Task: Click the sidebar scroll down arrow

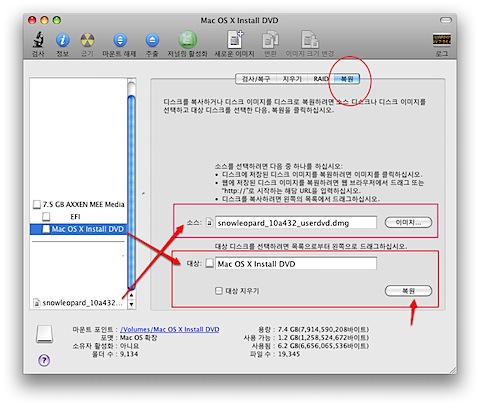Action: [132, 304]
